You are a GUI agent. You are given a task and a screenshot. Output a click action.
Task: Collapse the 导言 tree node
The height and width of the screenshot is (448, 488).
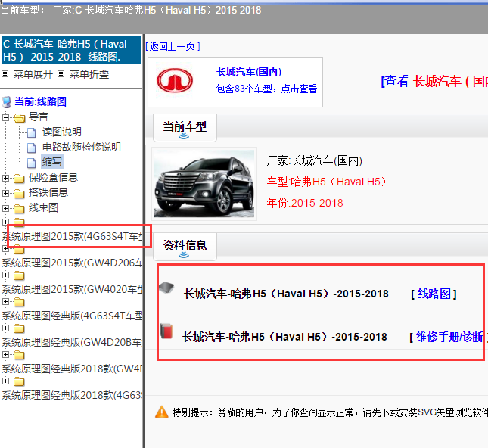click(x=5, y=118)
